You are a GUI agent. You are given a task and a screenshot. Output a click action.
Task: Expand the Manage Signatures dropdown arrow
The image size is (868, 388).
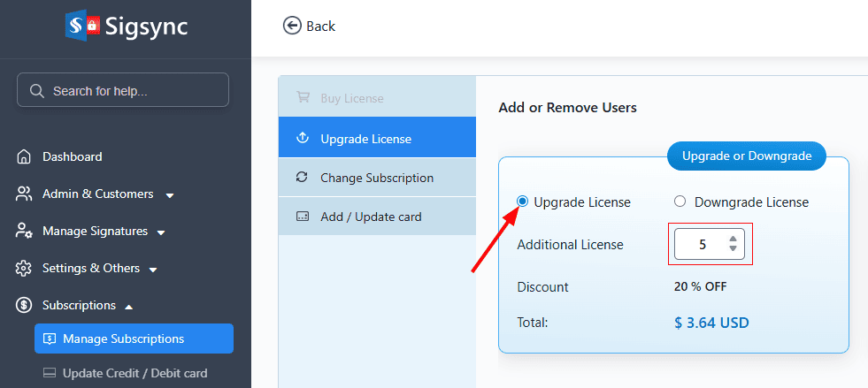click(x=161, y=232)
